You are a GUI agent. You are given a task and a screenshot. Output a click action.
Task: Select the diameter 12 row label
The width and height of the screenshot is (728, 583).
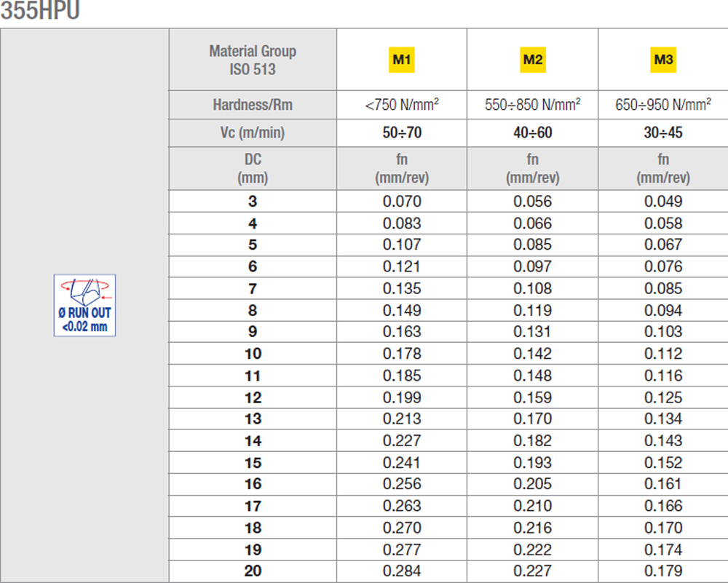(253, 397)
